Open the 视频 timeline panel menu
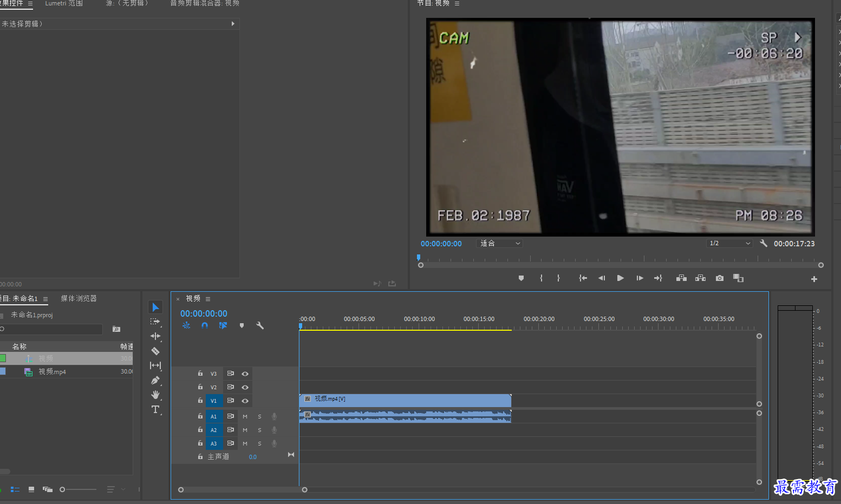 pyautogui.click(x=208, y=299)
